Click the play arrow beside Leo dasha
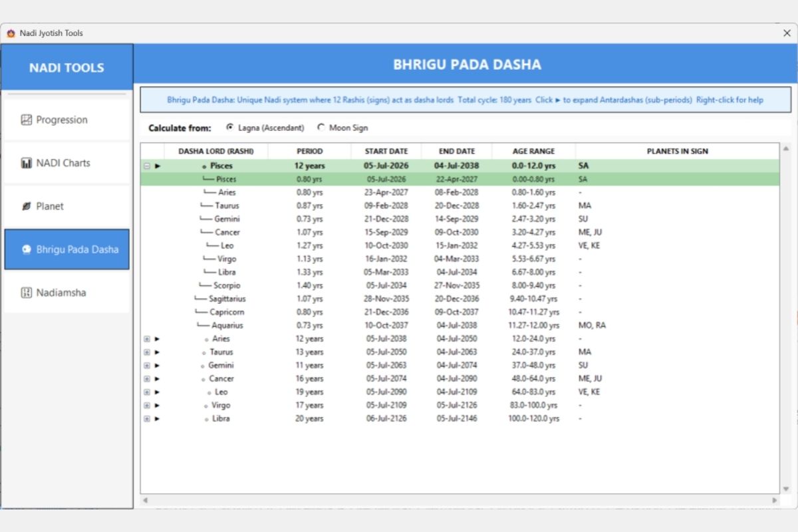Screen dimensions: 798x532 (158, 392)
